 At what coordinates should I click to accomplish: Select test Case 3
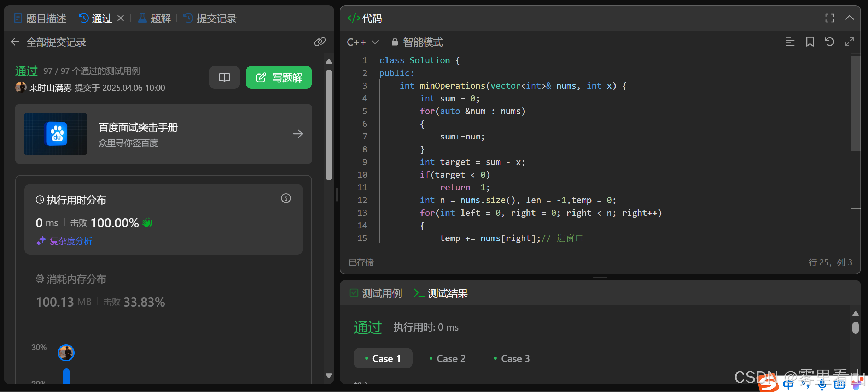coord(512,358)
